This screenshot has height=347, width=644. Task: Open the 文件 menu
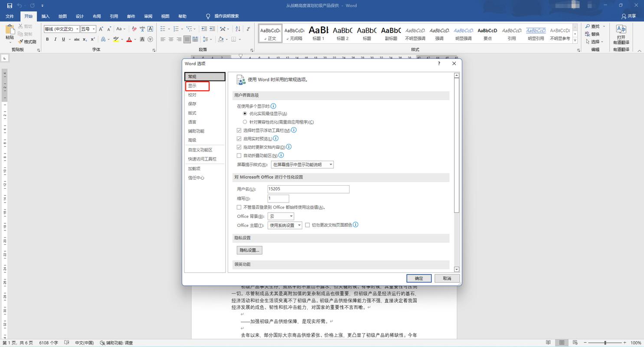point(10,16)
